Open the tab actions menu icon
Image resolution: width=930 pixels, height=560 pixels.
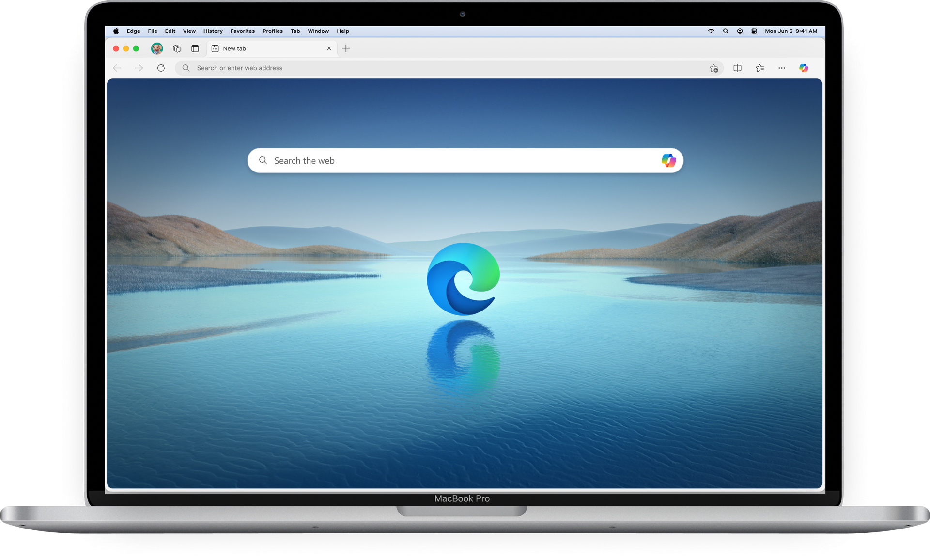pos(195,48)
